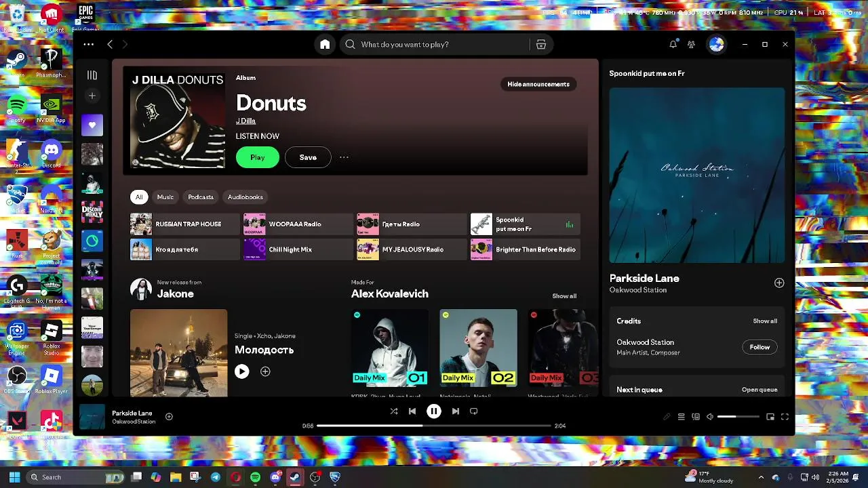868x488 pixels.
Task: Play the Молодость single
Action: click(x=242, y=371)
